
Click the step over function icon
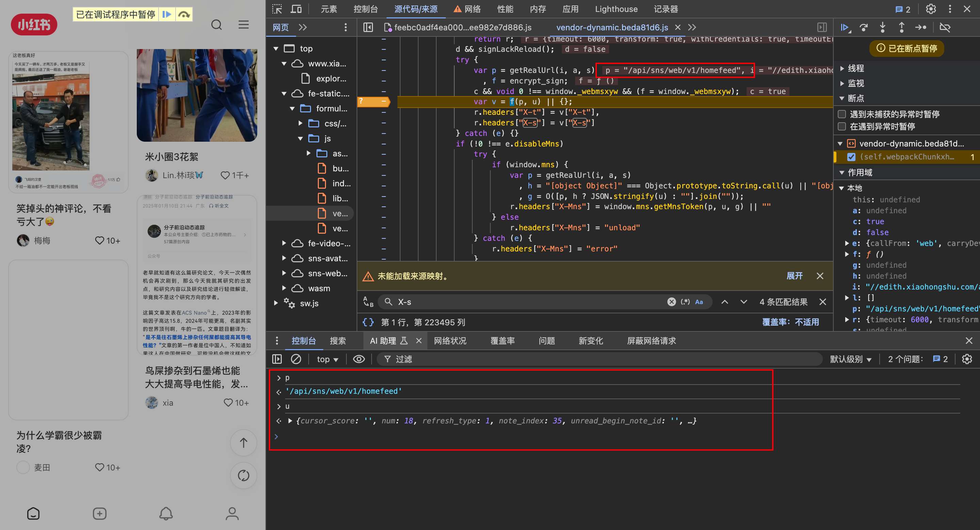tap(864, 27)
